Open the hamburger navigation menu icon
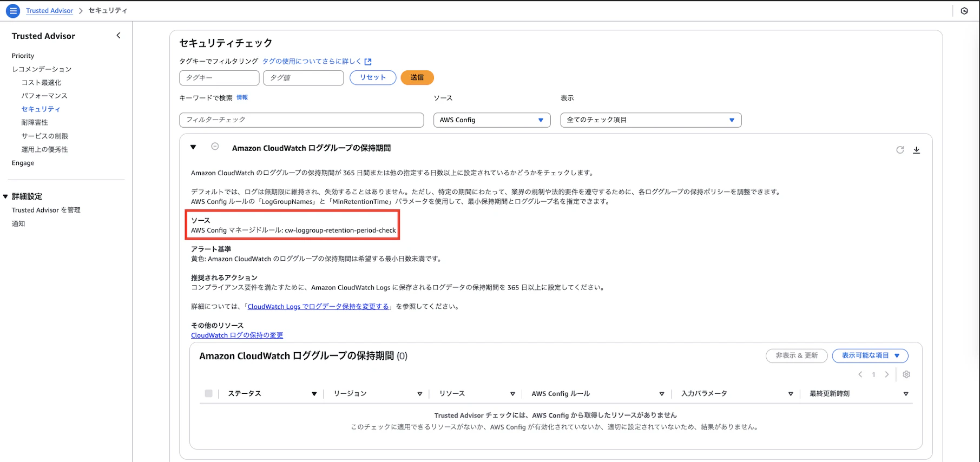 pyautogui.click(x=13, y=11)
